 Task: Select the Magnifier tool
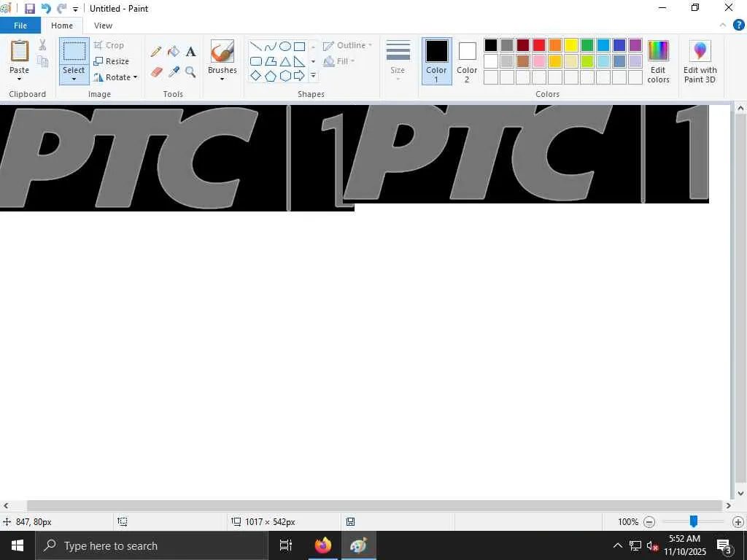pyautogui.click(x=190, y=72)
